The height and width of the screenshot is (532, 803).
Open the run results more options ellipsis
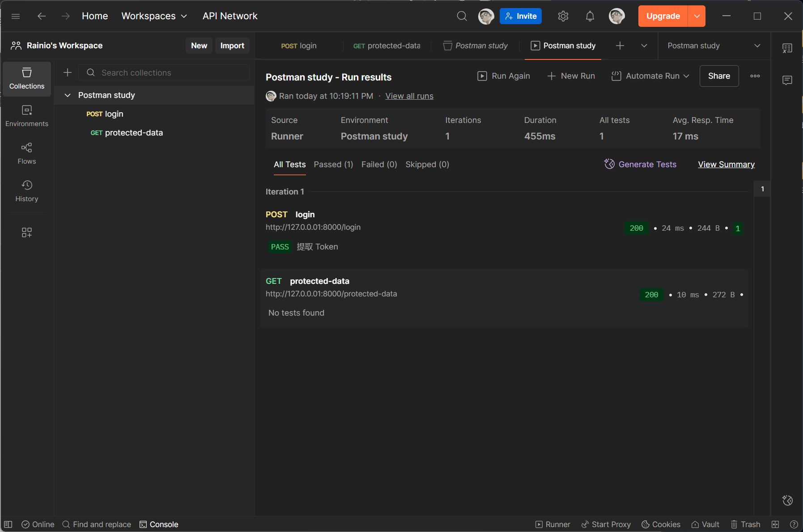755,76
